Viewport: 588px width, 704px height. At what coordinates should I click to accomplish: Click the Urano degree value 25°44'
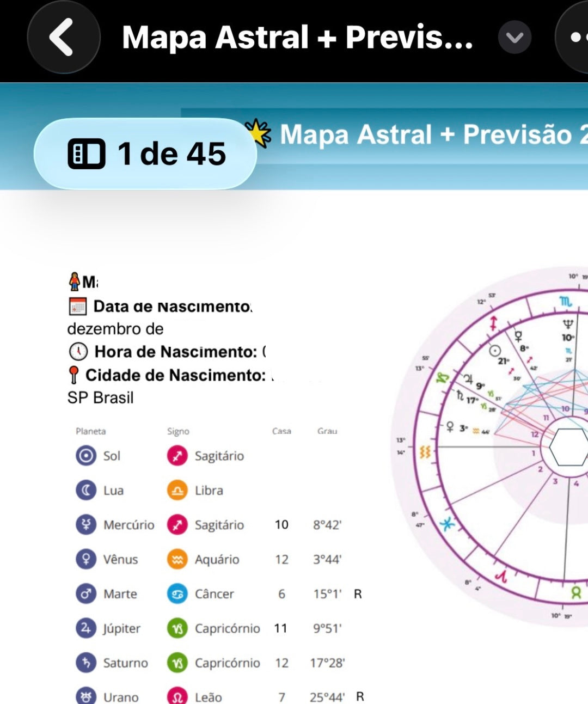point(327,697)
